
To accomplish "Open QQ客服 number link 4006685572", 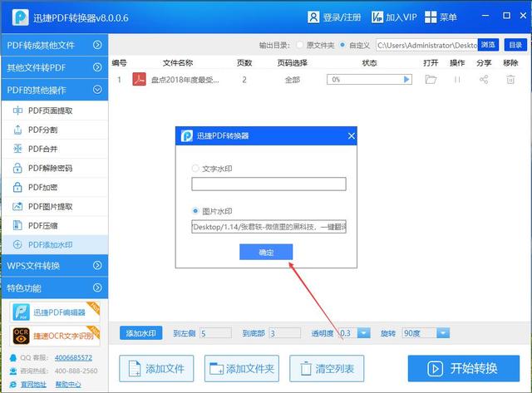I will pyautogui.click(x=73, y=357).
